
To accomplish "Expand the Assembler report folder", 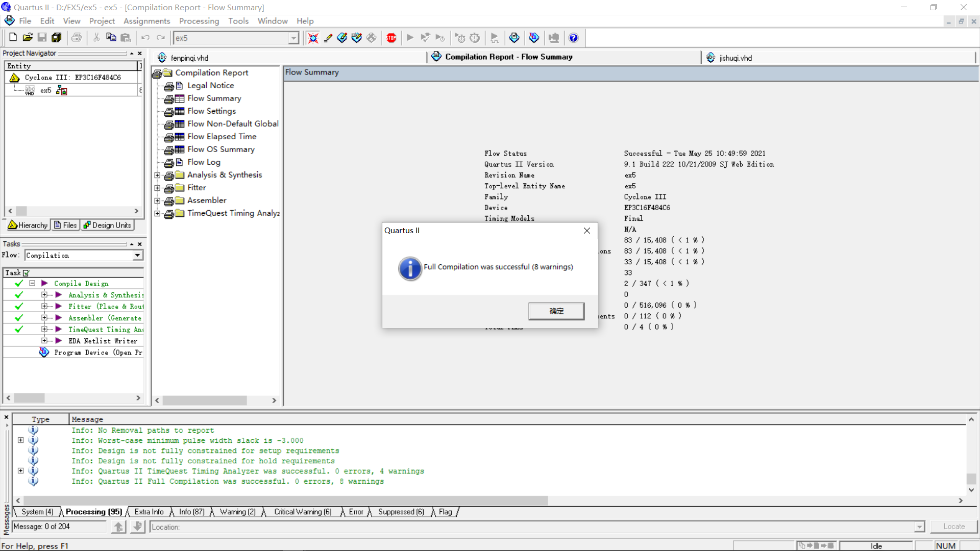I will (x=157, y=201).
